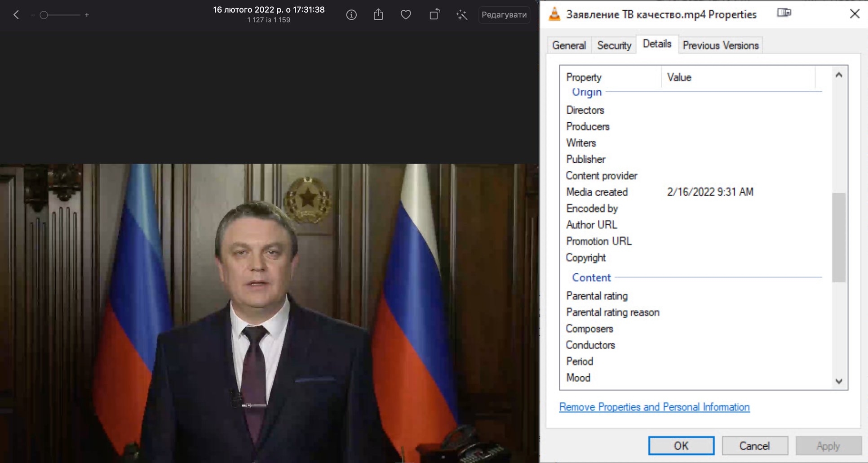Show photo info panel
This screenshot has width=868, height=463.
tap(351, 15)
